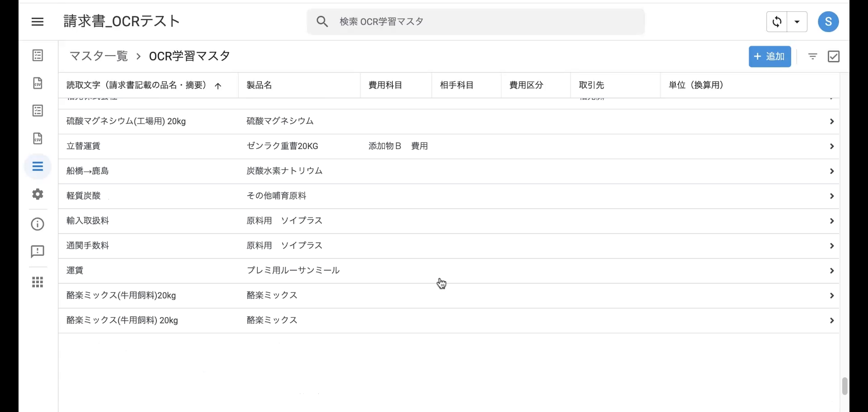
Task: Select the プレミ用ルーサンミール cell
Action: point(293,270)
